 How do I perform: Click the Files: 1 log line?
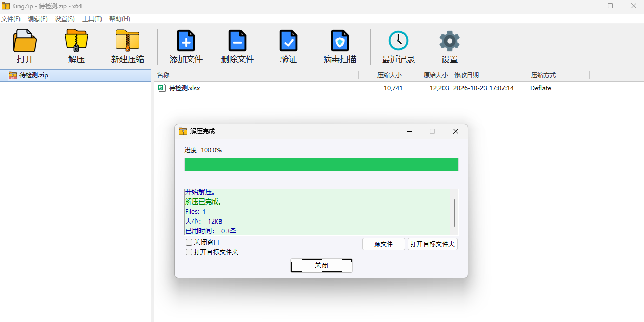[195, 211]
